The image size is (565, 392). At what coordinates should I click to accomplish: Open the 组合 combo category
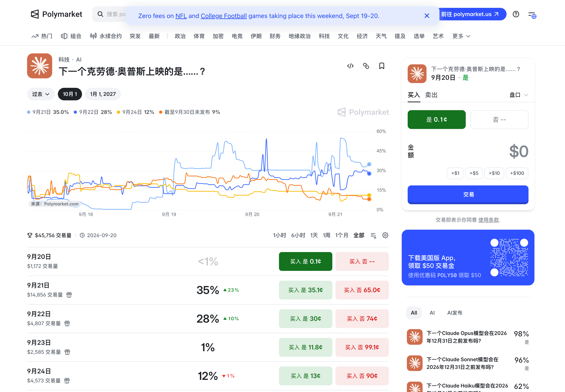(x=71, y=36)
